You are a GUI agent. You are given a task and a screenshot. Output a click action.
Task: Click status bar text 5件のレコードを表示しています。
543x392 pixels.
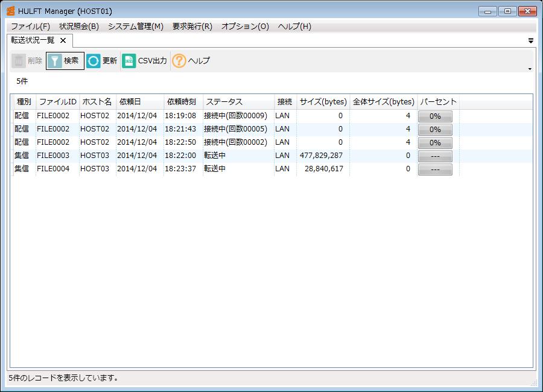pyautogui.click(x=63, y=378)
